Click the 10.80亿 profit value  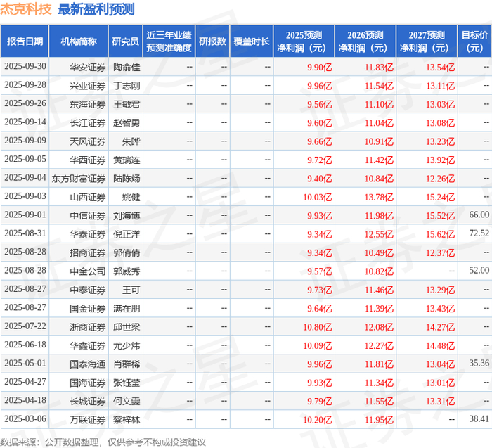point(318,327)
